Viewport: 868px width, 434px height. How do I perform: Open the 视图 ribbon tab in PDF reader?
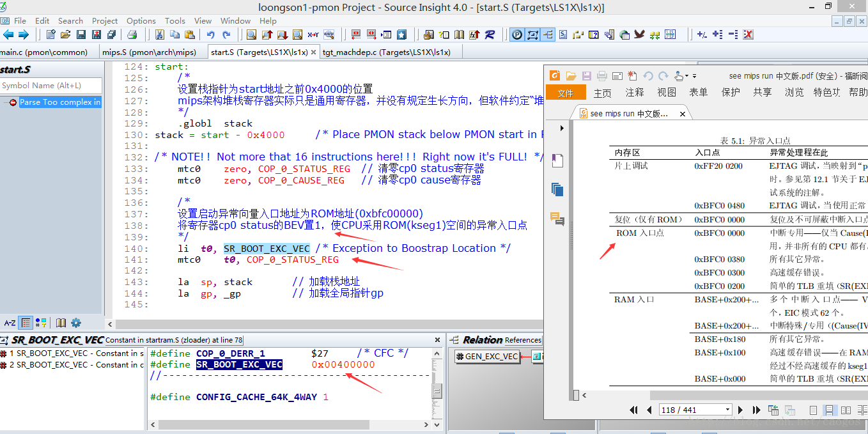[667, 93]
